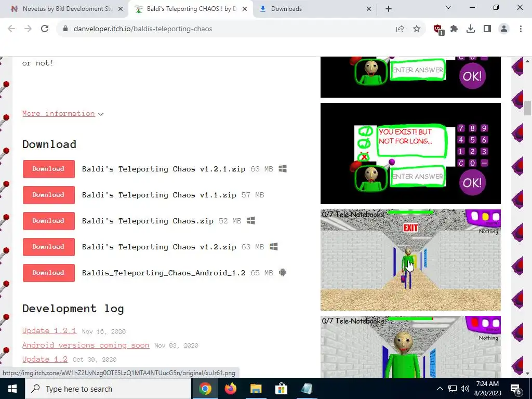Open the Update 1.2 devlog link
532x399 pixels.
click(45, 360)
